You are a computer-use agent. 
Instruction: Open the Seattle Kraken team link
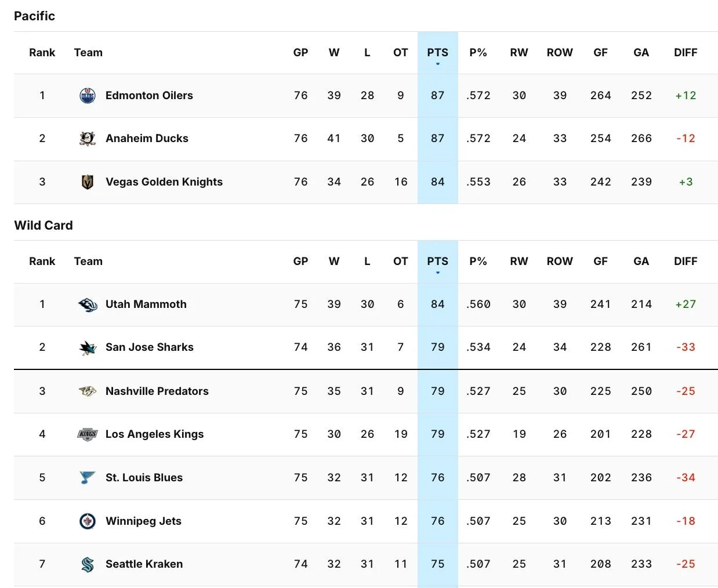[x=144, y=564]
